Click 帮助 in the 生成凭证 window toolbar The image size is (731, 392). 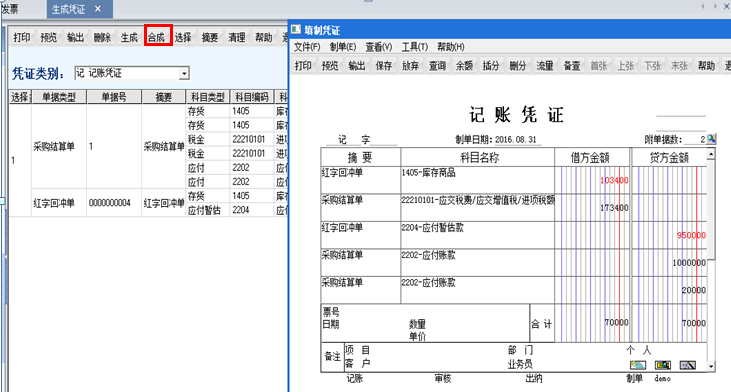[x=263, y=37]
